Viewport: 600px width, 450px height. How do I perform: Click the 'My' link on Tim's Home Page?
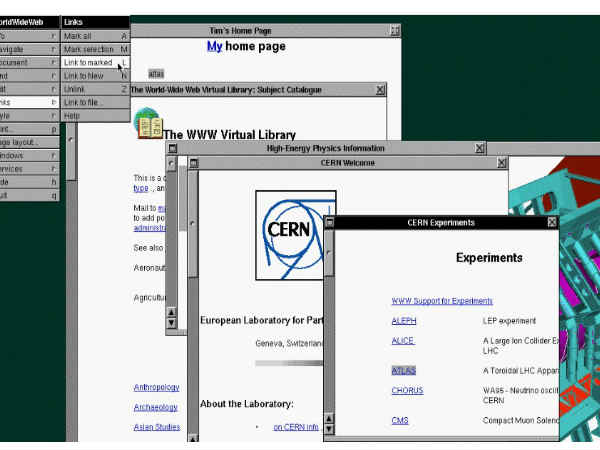tap(214, 47)
